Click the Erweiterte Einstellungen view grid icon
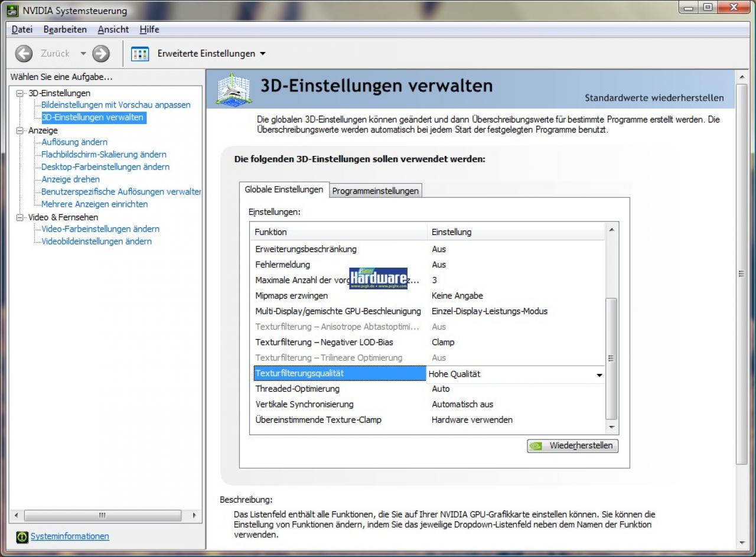The image size is (756, 557). tap(140, 54)
